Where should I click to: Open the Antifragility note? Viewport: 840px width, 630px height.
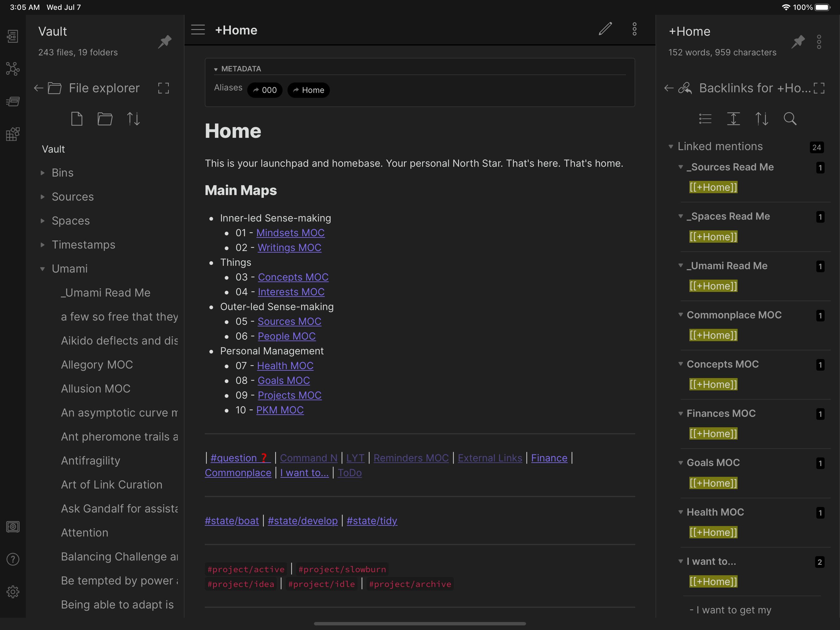point(90,461)
